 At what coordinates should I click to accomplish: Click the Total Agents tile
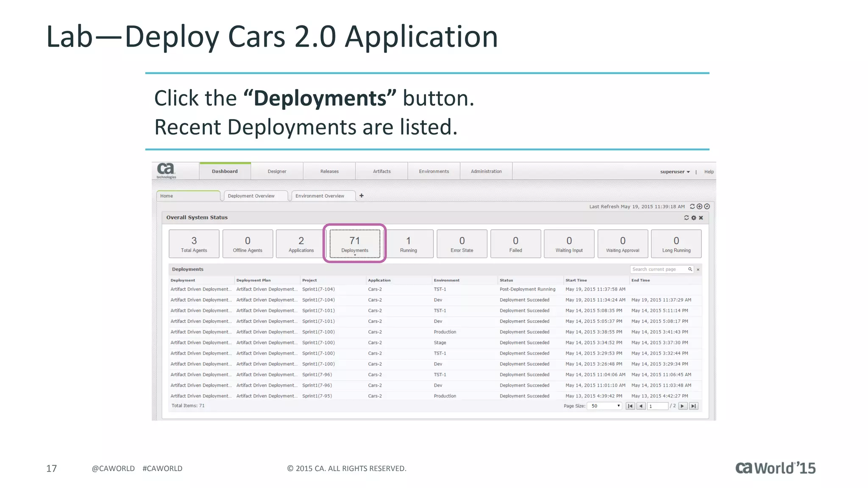click(x=194, y=244)
